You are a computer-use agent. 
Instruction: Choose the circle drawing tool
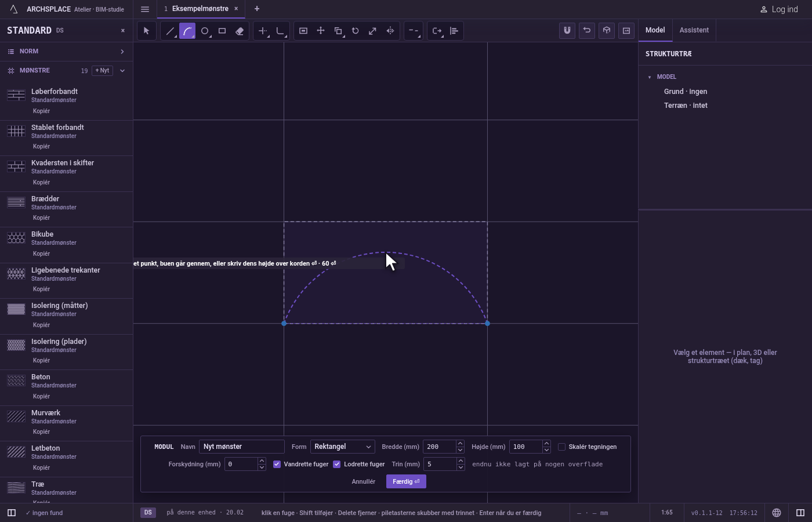tap(205, 31)
